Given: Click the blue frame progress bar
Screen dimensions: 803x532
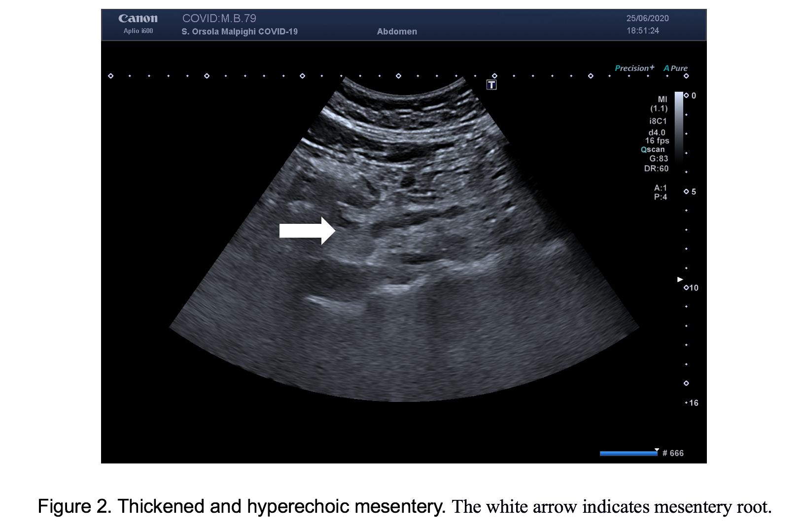Looking at the screenshot, I should point(628,453).
